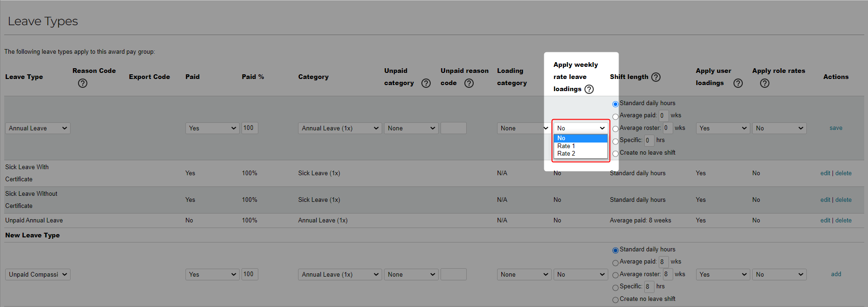Focus Unpaid reason code field in New Leave Type row
868x307 pixels.
(454, 274)
